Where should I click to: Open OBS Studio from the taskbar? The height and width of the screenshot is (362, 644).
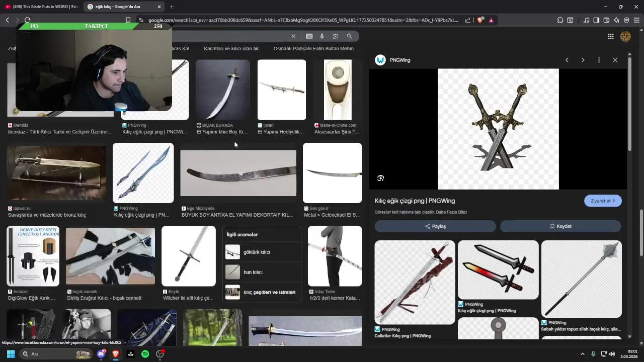coord(160,354)
